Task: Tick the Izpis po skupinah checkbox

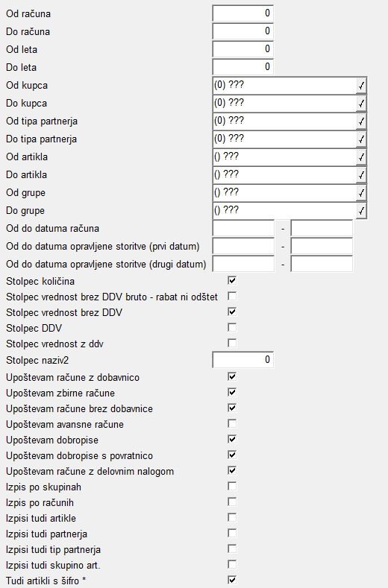Action: click(232, 487)
